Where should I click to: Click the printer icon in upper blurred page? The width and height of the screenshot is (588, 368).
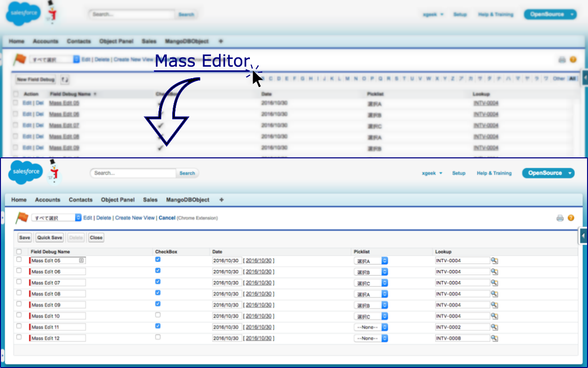(x=562, y=60)
